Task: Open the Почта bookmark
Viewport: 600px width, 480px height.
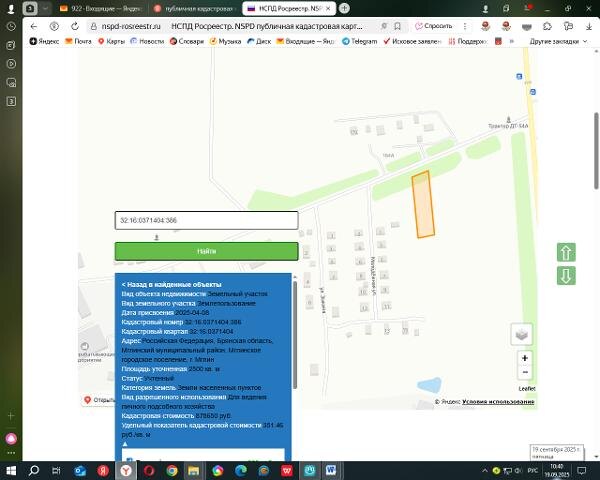Action: click(x=78, y=41)
